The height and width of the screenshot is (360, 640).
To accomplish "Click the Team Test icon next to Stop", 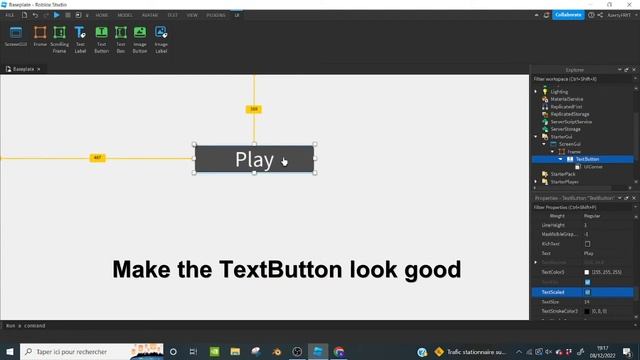I will [78, 15].
